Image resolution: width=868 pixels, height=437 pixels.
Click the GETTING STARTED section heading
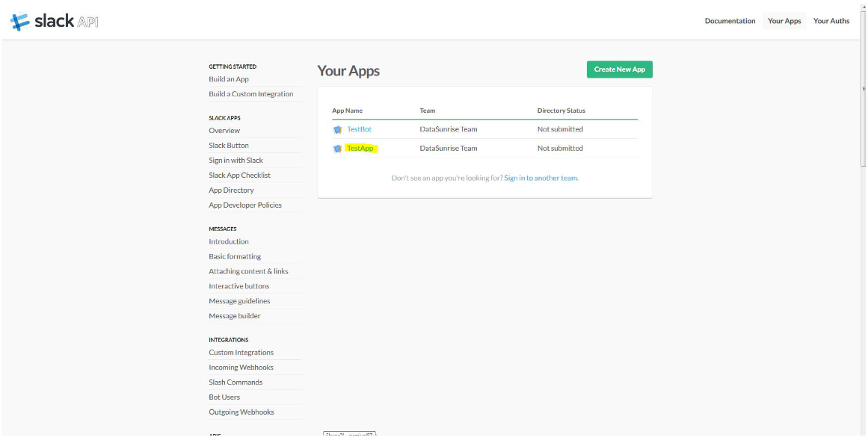[x=233, y=67]
